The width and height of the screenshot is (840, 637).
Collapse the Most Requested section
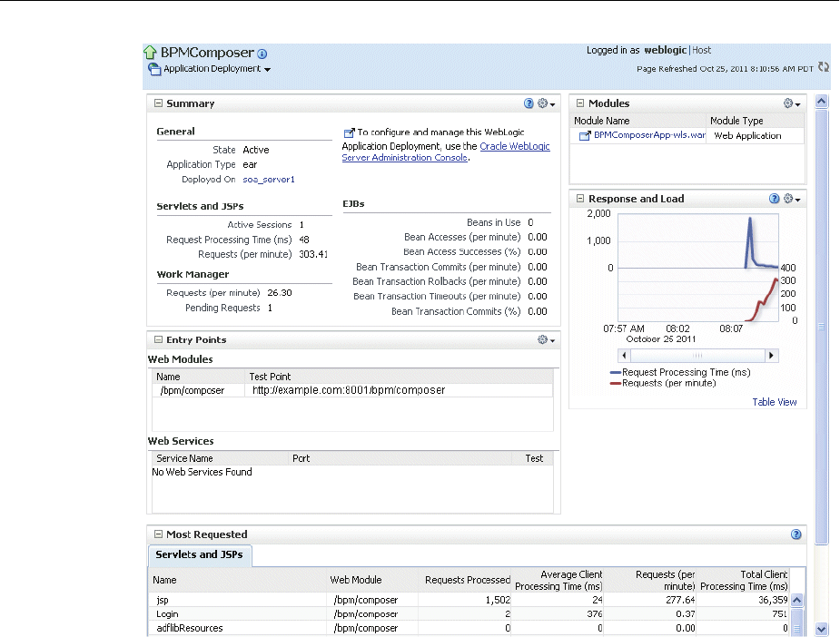(158, 535)
